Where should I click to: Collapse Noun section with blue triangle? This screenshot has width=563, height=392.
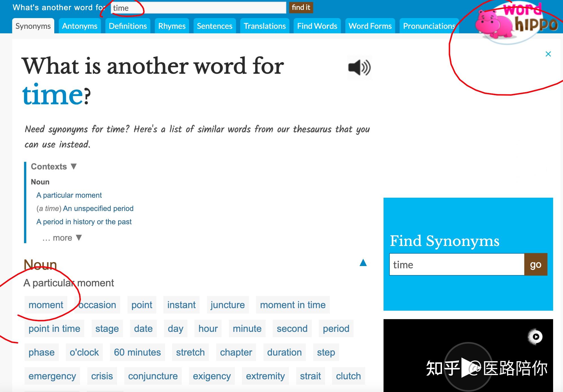pyautogui.click(x=363, y=263)
